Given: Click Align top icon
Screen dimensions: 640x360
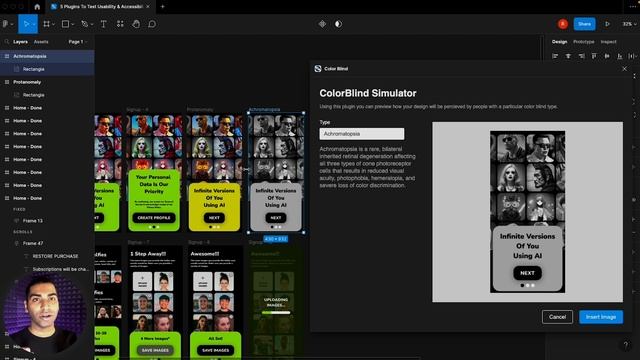Looking at the screenshot, I should tap(594, 56).
